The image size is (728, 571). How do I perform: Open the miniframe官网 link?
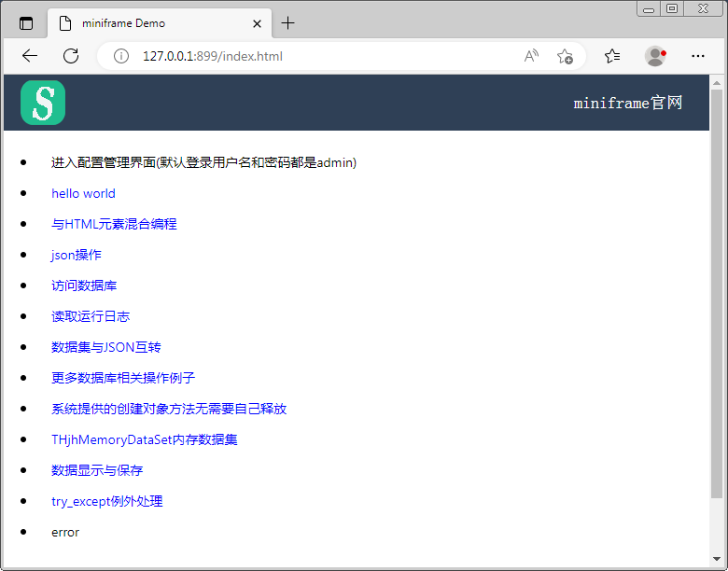click(628, 103)
